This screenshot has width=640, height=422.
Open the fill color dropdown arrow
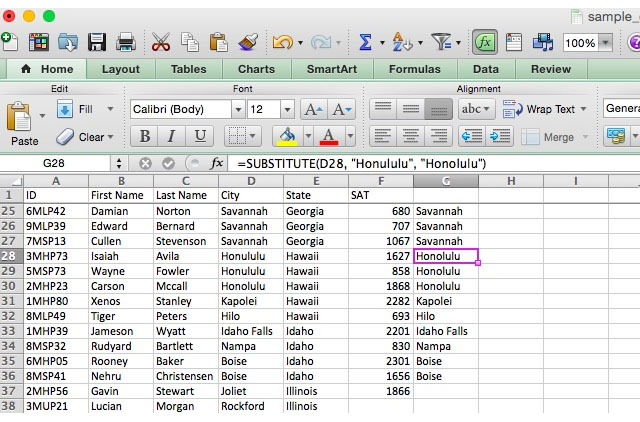(308, 136)
